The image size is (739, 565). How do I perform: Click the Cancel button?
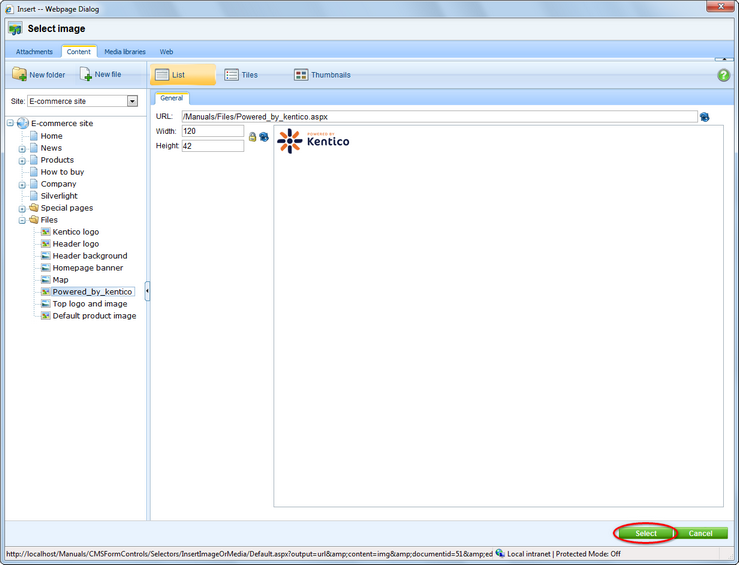click(700, 533)
